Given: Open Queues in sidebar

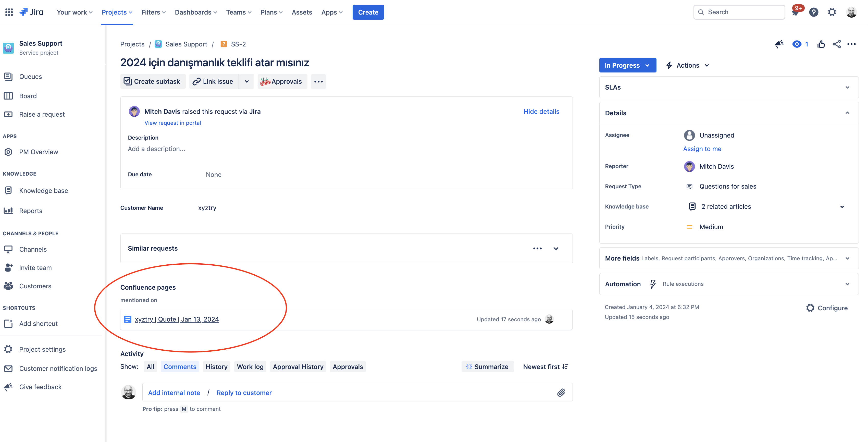Looking at the screenshot, I should (x=30, y=77).
